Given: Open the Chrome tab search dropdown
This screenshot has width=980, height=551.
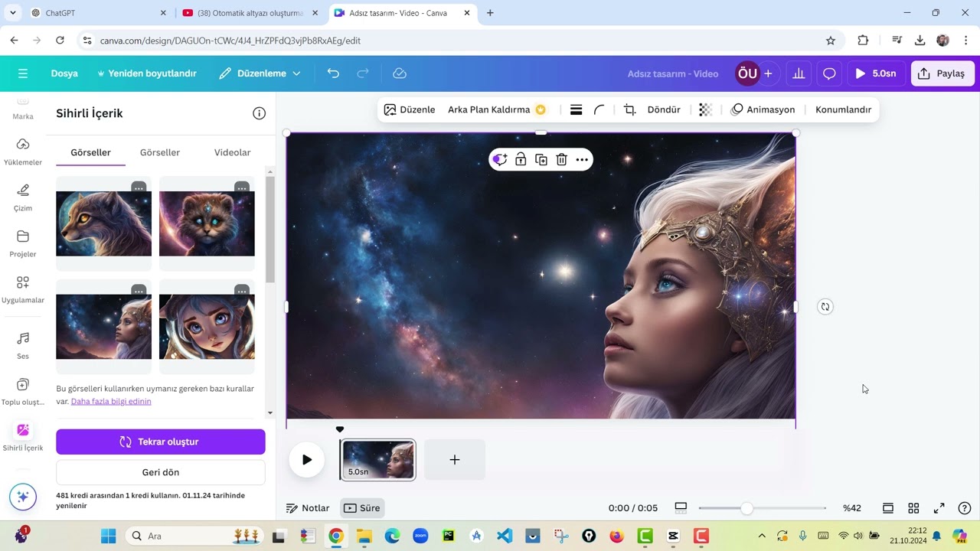Looking at the screenshot, I should [12, 13].
